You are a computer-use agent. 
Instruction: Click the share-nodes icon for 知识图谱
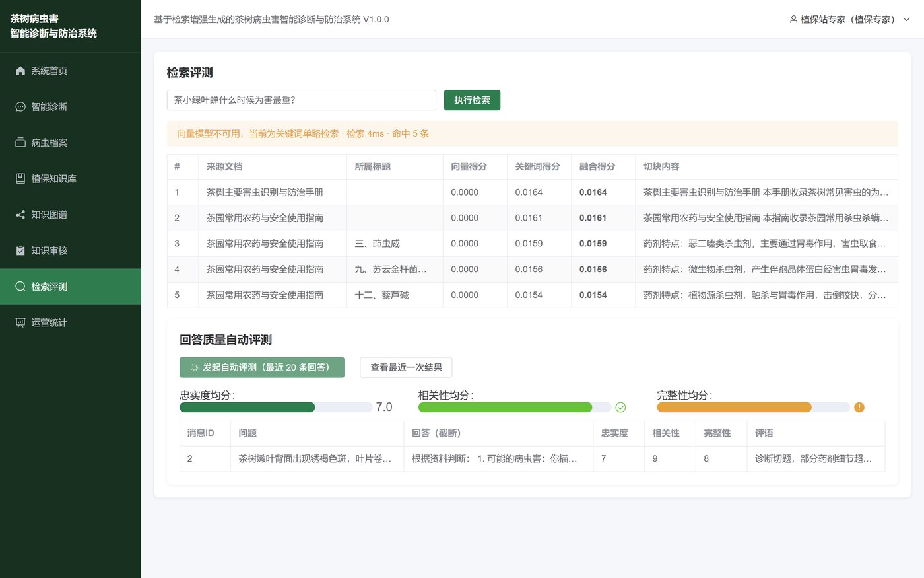(x=20, y=215)
